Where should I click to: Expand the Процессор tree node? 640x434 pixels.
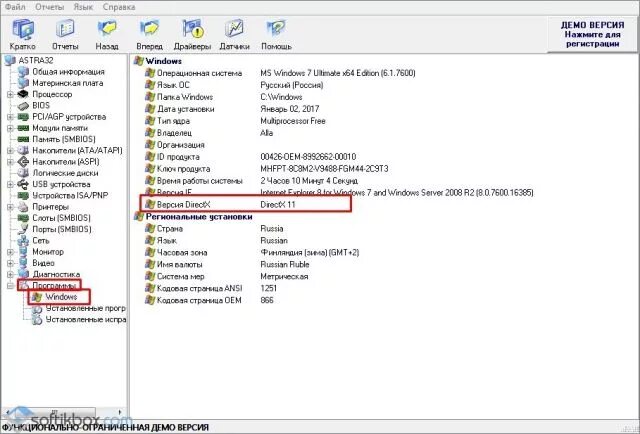(x=10, y=94)
